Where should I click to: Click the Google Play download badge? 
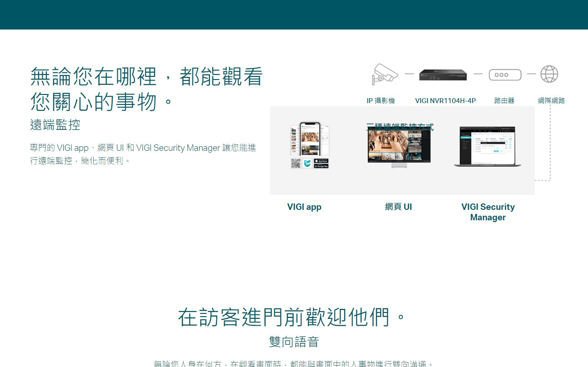pyautogui.click(x=321, y=166)
